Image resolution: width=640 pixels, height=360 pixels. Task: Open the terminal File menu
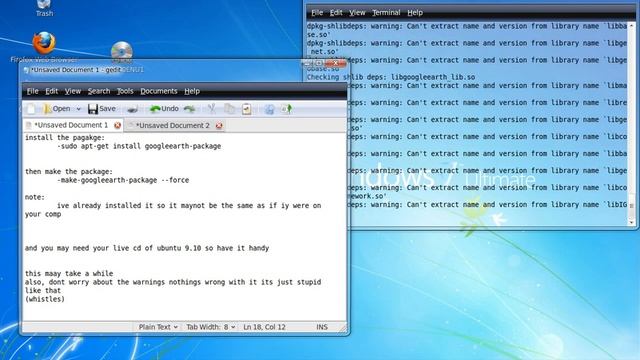point(317,13)
